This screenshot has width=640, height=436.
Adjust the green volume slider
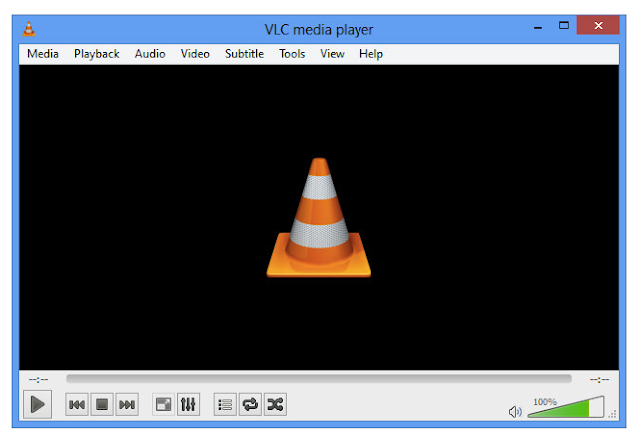point(566,407)
